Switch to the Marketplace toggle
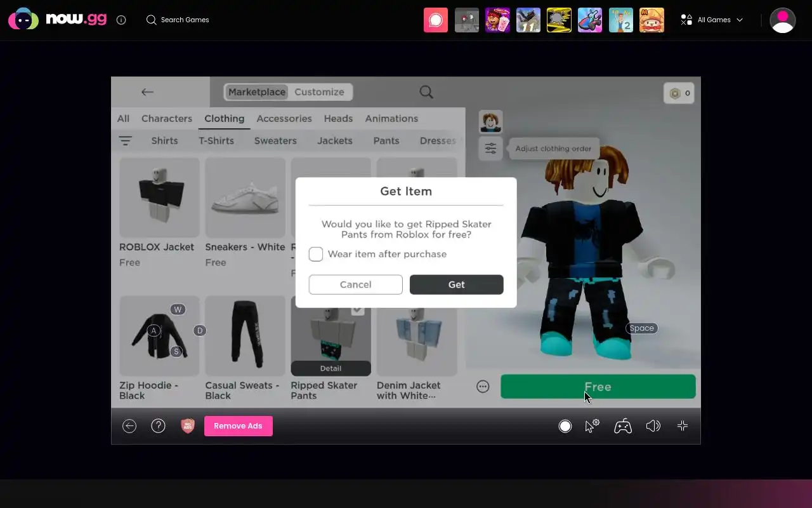 click(257, 92)
